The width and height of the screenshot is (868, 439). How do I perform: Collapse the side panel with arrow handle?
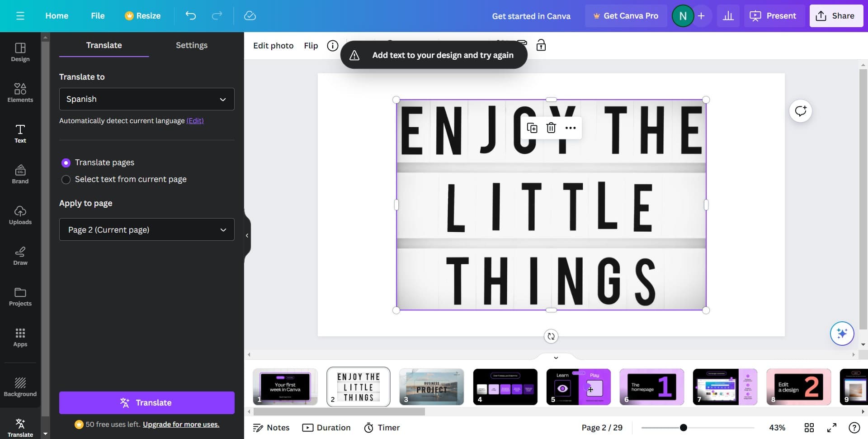click(x=247, y=236)
